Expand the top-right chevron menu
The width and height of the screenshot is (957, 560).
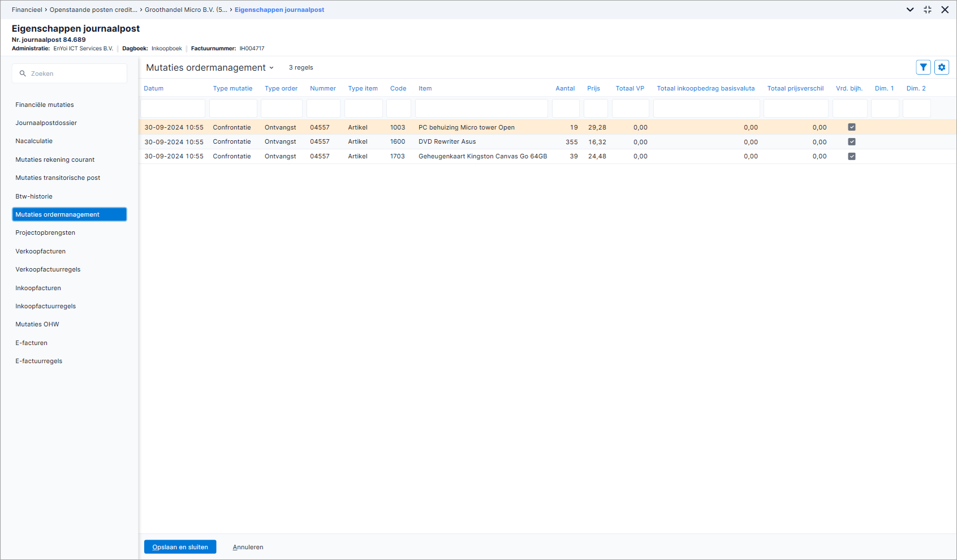(910, 10)
